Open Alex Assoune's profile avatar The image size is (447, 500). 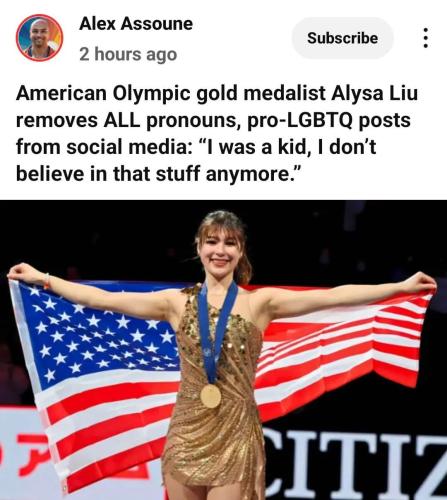tap(39, 38)
